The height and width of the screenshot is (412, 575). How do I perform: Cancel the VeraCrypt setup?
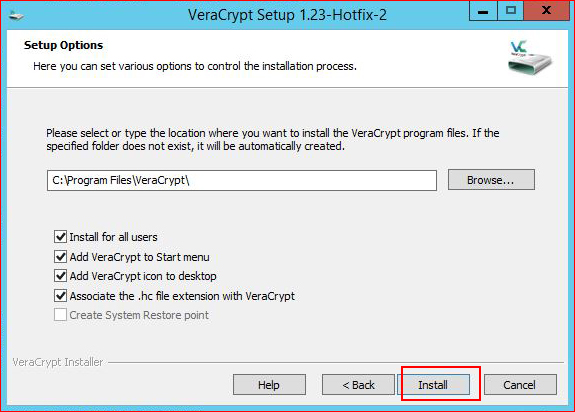coord(520,385)
